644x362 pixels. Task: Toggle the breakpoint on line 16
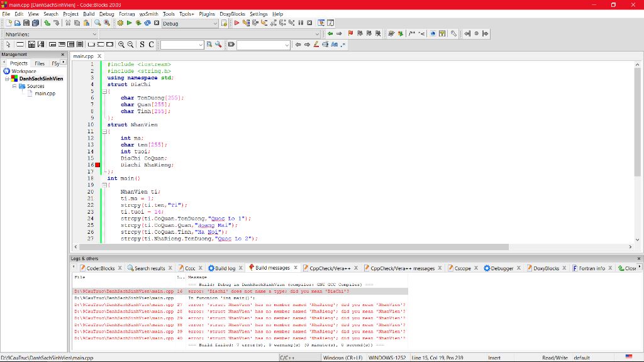pyautogui.click(x=97, y=165)
